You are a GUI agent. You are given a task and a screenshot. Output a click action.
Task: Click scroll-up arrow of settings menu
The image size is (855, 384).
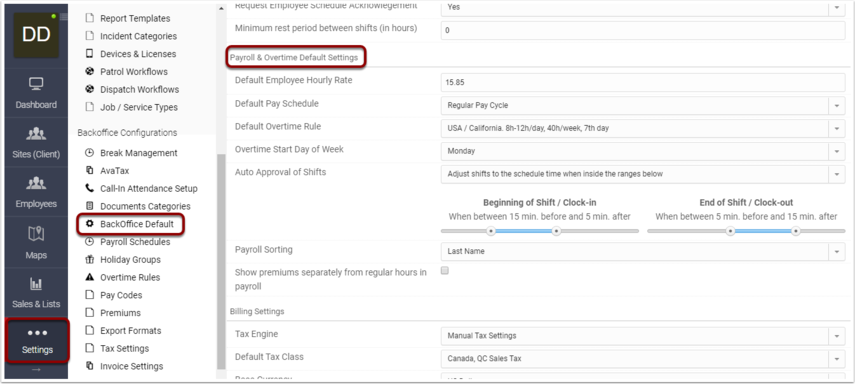pos(221,9)
